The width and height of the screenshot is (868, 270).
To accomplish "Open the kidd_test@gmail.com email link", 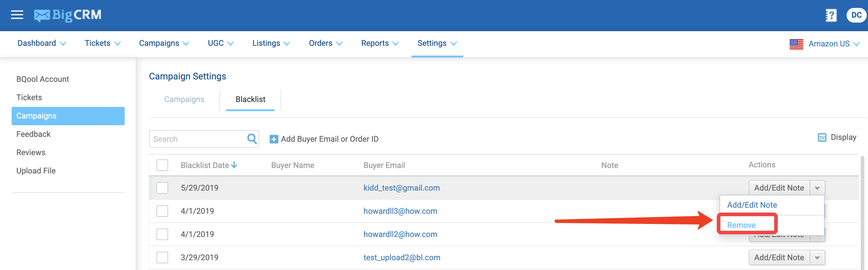I will pos(401,188).
